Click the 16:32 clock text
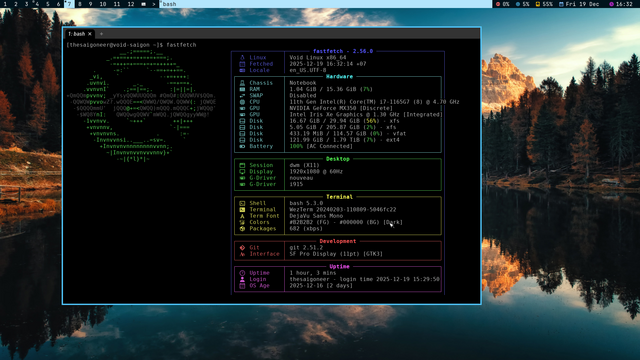Screen dimensions: 640x360 pos(624,4)
